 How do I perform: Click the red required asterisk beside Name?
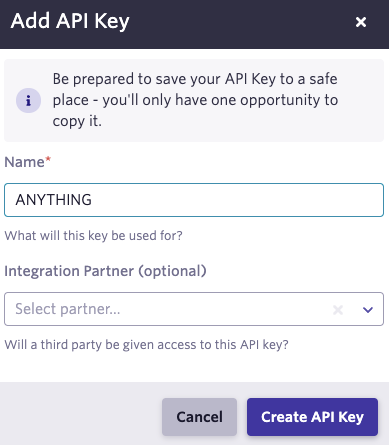(48, 159)
